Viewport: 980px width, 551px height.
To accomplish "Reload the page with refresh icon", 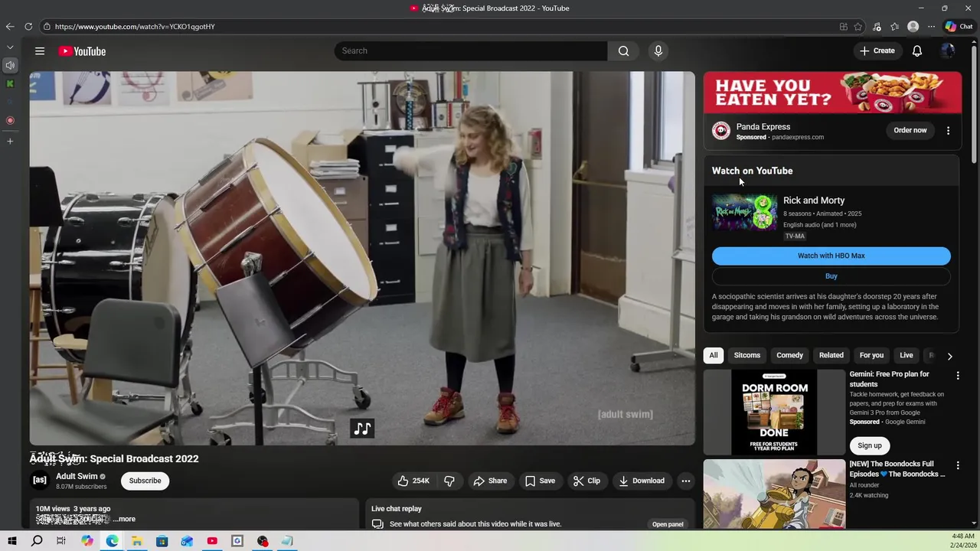I will point(28,26).
